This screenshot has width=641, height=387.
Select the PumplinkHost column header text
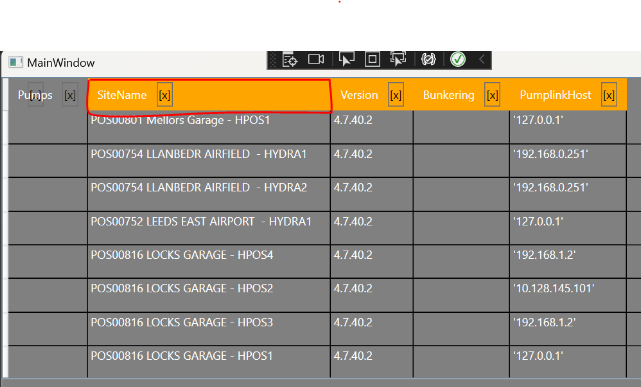(556, 95)
